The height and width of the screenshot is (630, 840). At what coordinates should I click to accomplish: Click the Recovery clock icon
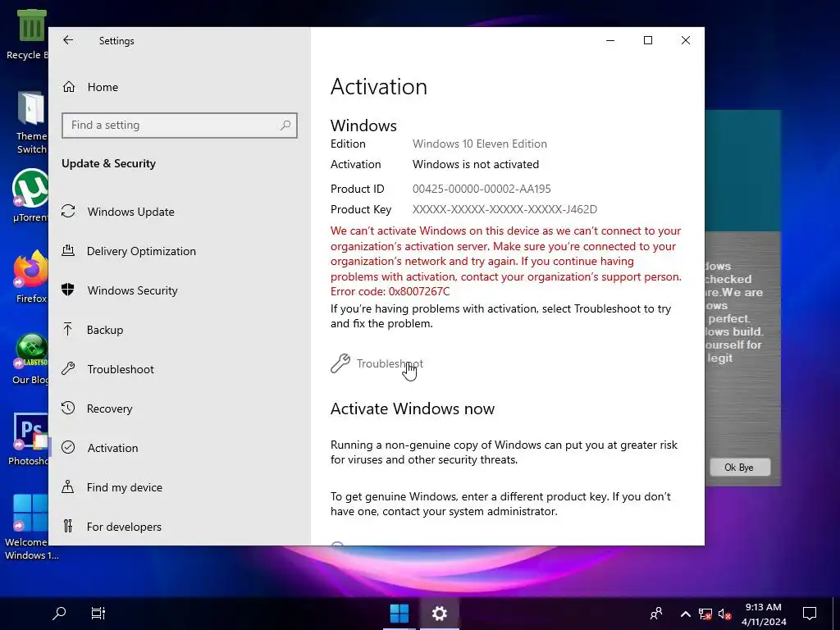(68, 408)
